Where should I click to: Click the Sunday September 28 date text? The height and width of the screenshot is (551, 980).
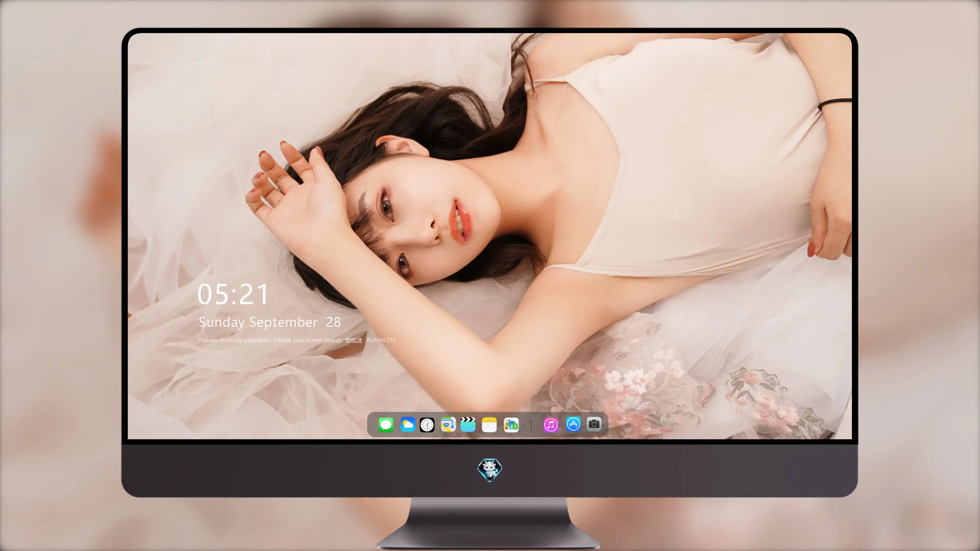click(269, 322)
